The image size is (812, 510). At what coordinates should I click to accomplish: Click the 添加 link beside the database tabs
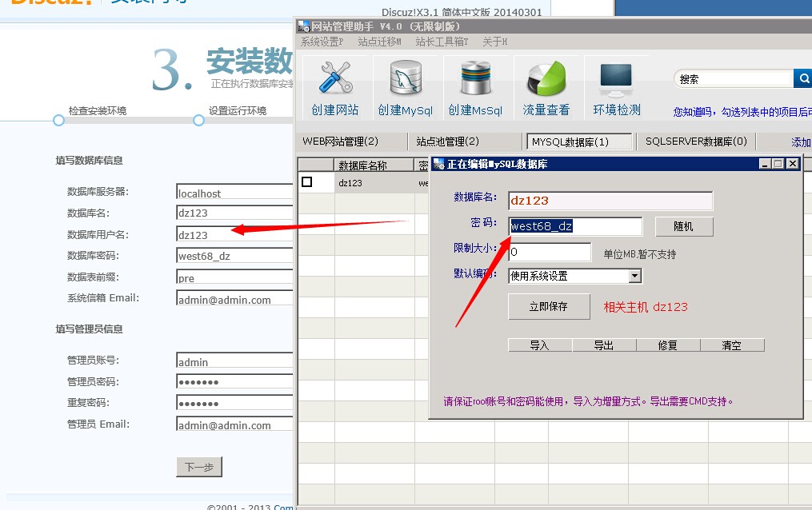point(801,142)
